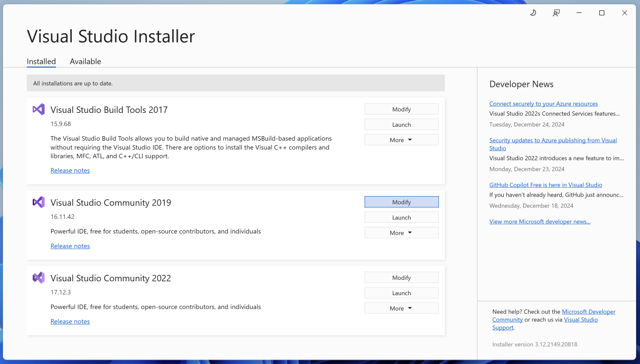
Task: Click Visual Studio Community 2022 logo
Action: [x=39, y=278]
